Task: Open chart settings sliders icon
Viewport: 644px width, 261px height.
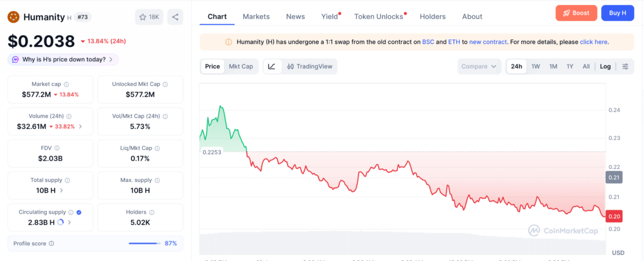Action: [x=625, y=67]
